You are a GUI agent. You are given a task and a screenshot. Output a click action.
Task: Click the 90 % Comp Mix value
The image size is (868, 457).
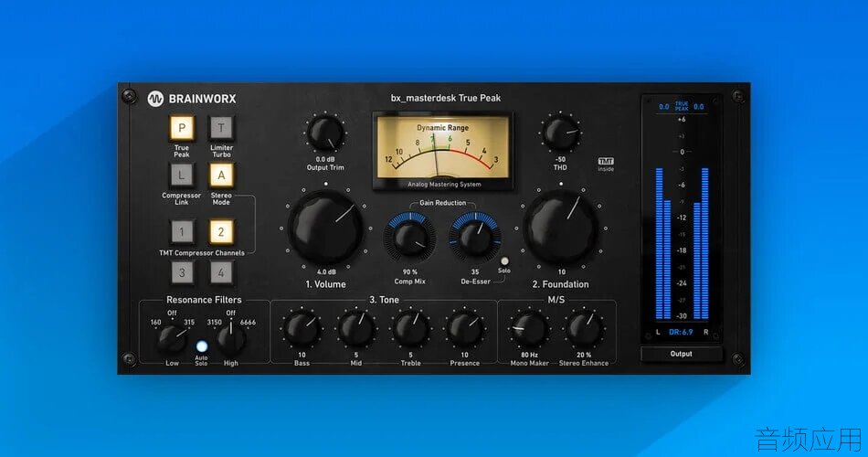click(x=409, y=272)
